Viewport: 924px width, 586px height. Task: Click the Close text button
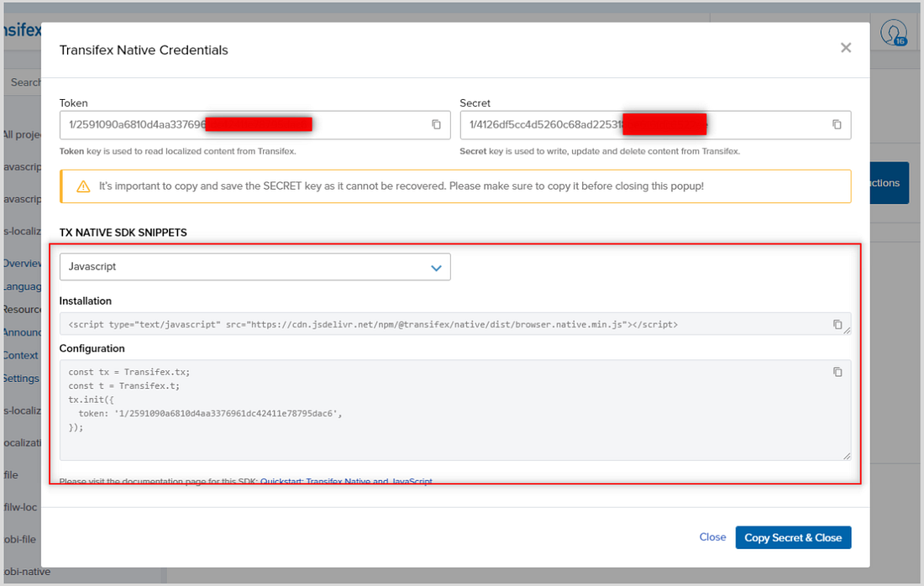(712, 536)
